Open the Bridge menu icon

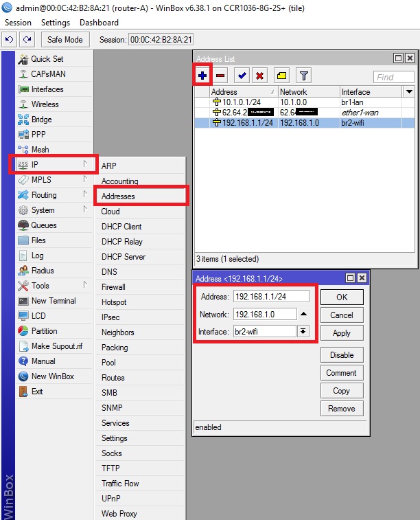23,120
